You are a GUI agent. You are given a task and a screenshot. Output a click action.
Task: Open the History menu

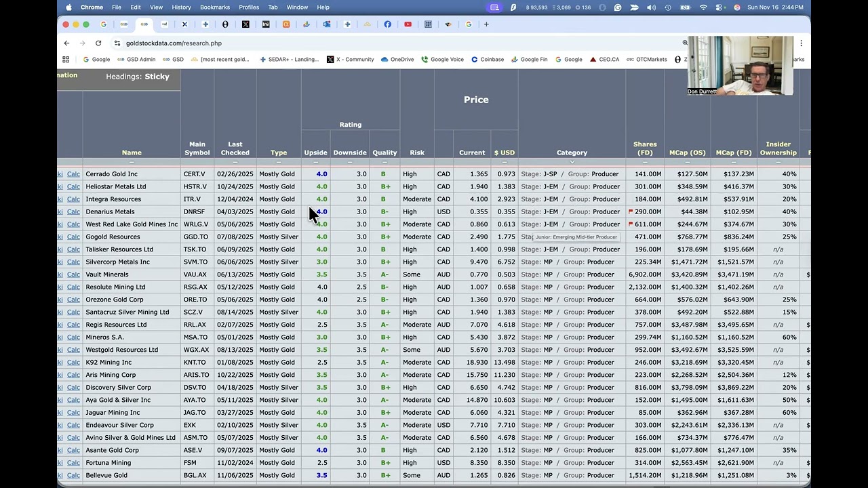[x=181, y=7]
